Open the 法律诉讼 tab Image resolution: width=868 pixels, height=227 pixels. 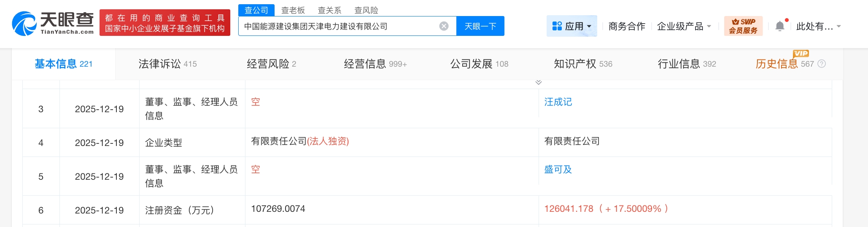[x=167, y=64]
